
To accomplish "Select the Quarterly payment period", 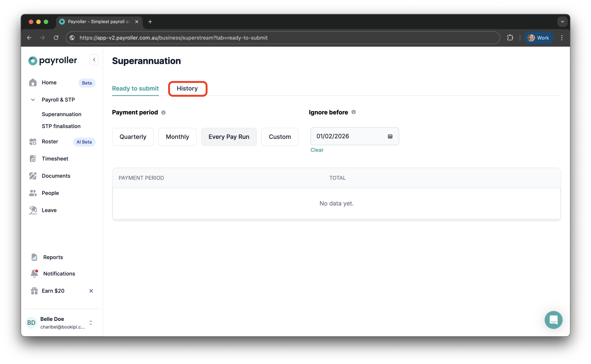I will pos(133,137).
